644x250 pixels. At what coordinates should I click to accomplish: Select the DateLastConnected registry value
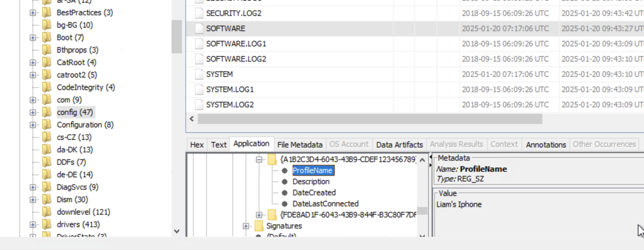point(325,204)
